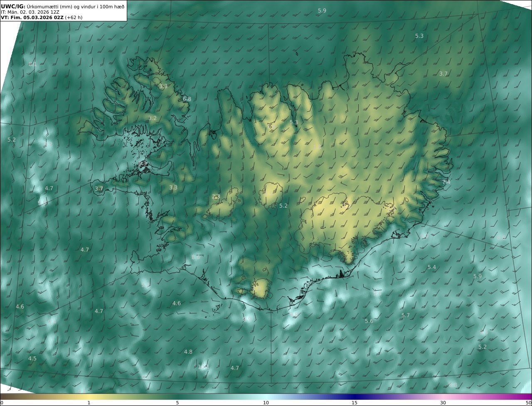
Task: Click the colorbar tick label 15
Action: click(x=355, y=403)
